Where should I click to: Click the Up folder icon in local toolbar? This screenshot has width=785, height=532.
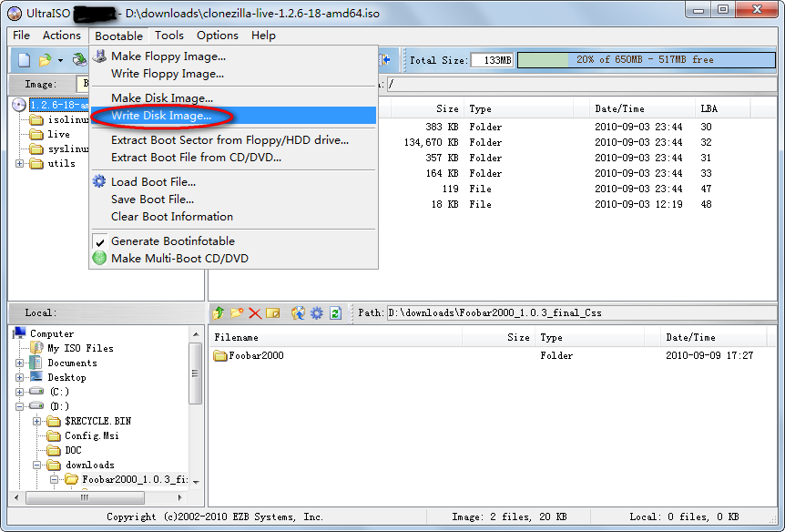(219, 313)
